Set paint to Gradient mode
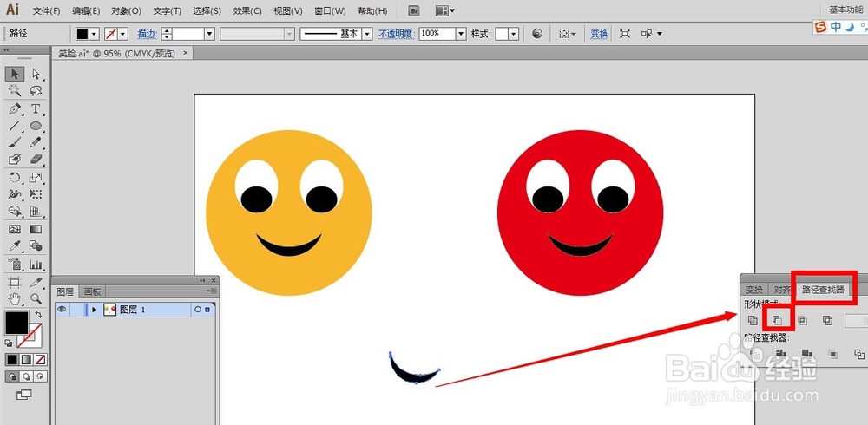Image resolution: width=868 pixels, height=425 pixels. (x=25, y=360)
